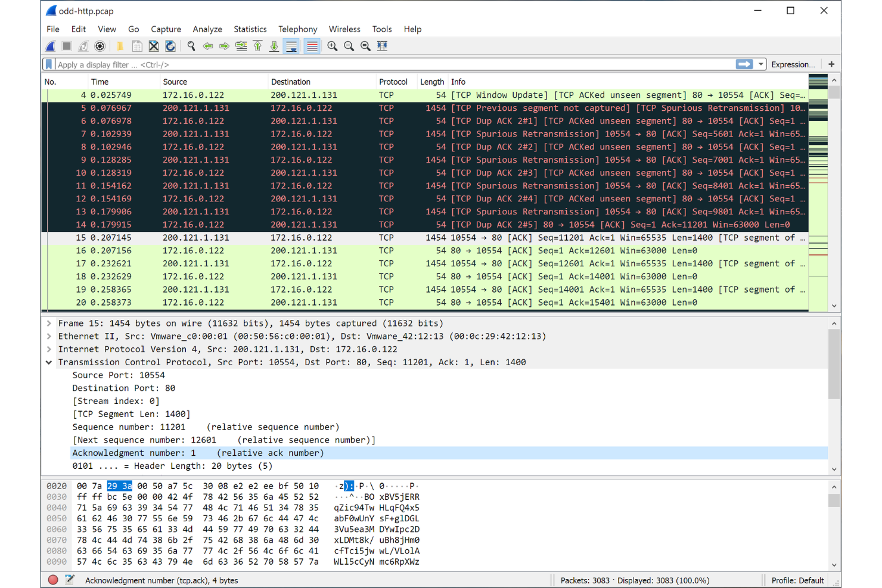Click inside the display filter input field
Viewport: 882px width, 588px height.
point(358,64)
